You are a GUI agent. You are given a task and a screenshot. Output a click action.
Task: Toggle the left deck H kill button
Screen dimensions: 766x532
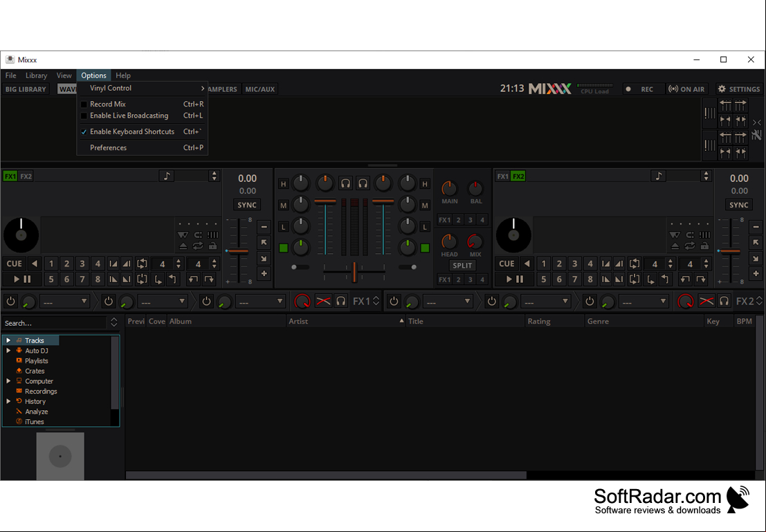coord(283,184)
